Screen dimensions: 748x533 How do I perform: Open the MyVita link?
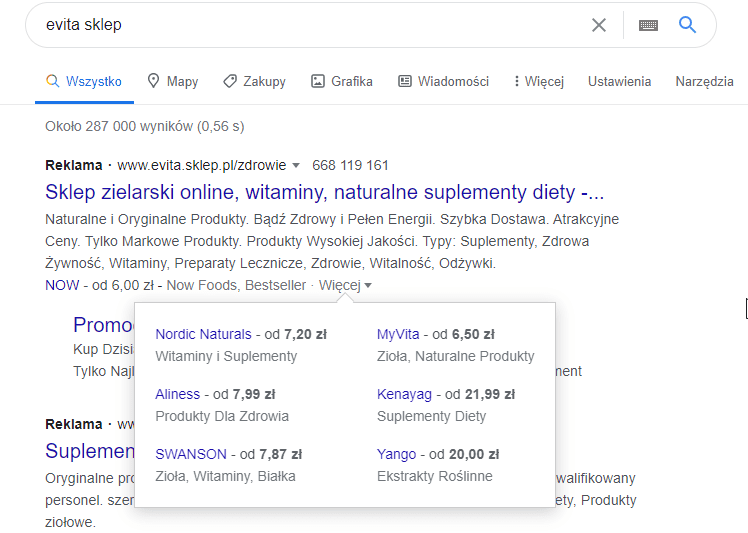pos(398,334)
